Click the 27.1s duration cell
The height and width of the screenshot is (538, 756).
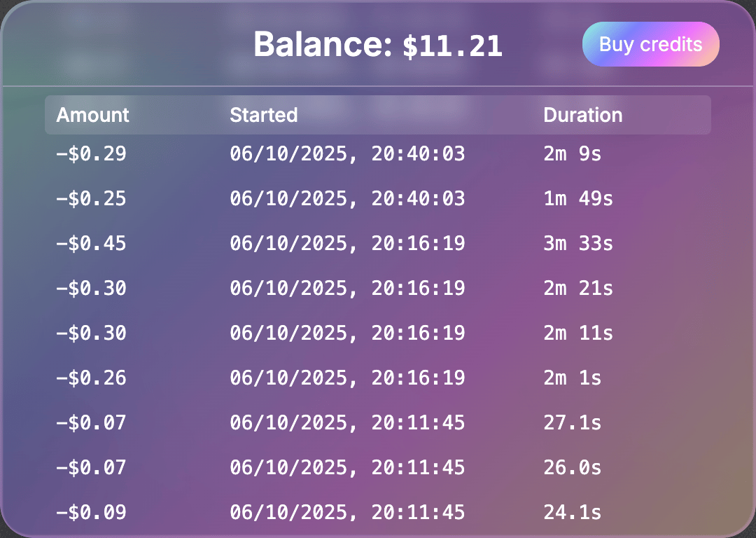pos(572,422)
